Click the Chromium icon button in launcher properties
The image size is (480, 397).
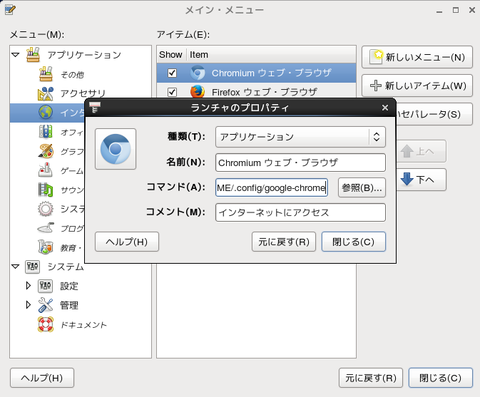[116, 149]
